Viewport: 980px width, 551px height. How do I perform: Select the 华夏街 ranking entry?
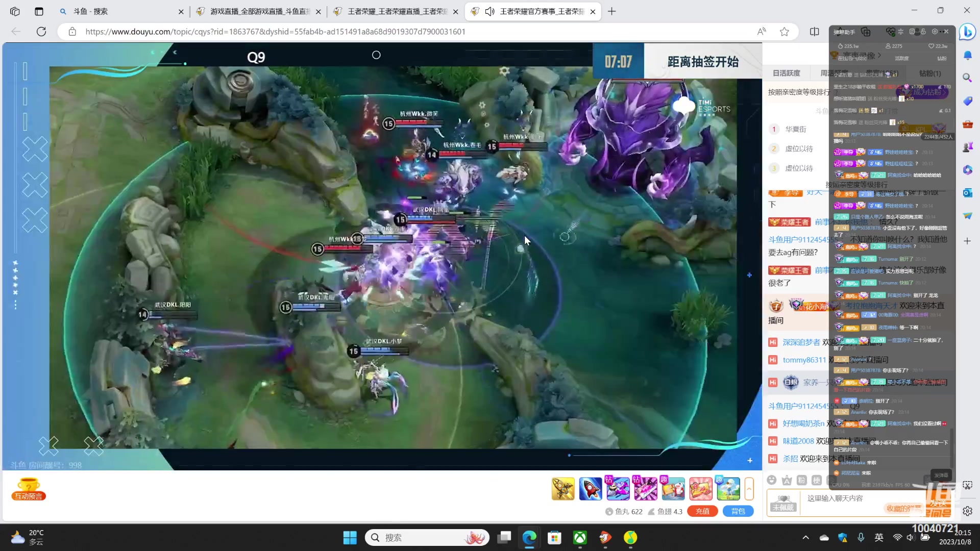click(x=796, y=129)
